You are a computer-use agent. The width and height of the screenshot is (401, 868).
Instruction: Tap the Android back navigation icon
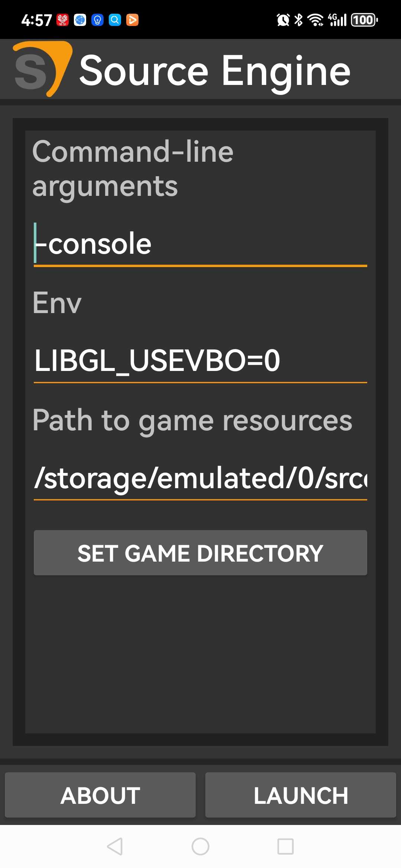(x=115, y=846)
